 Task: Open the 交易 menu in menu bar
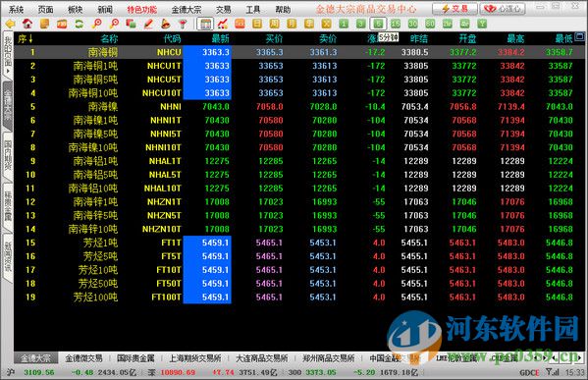tap(224, 10)
